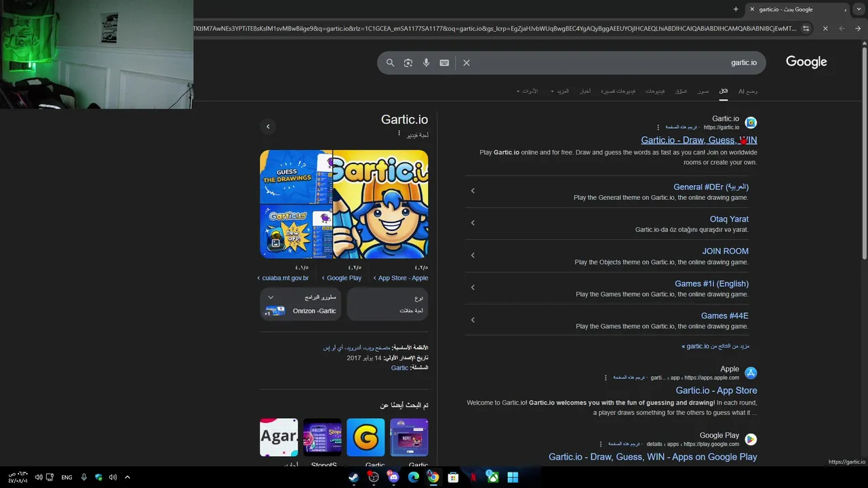Open the JOIN ROOM sitelink
Screen dimensions: 868x488
[x=725, y=251]
